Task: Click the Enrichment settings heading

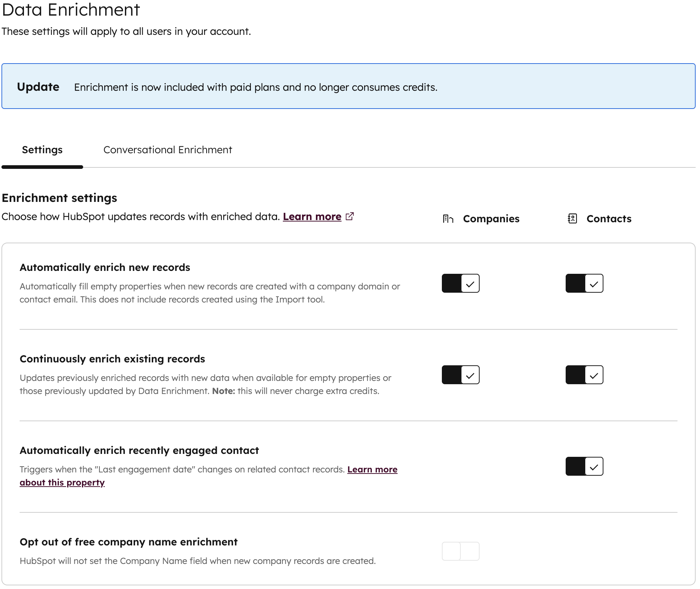Action: click(59, 198)
